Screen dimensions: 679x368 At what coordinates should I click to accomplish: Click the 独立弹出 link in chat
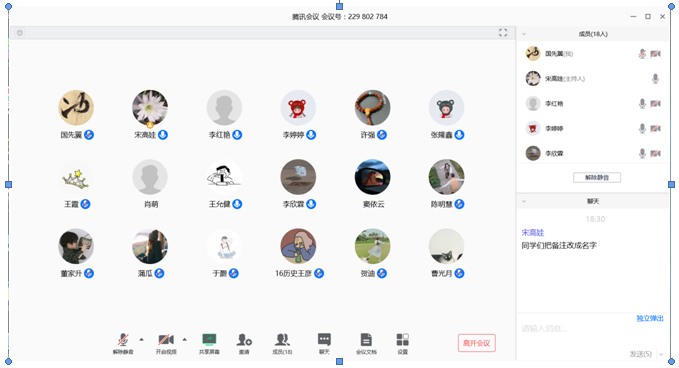(650, 319)
